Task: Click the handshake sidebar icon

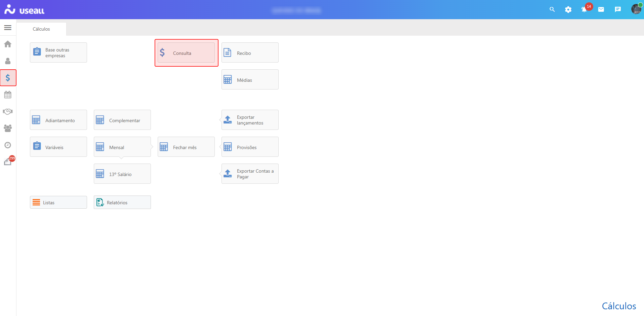Action: coord(8,111)
